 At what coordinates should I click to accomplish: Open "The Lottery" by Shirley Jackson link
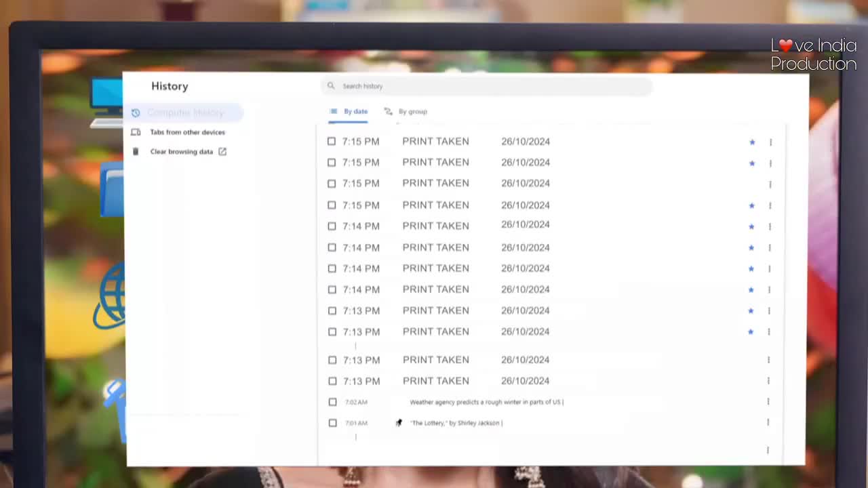(456, 423)
